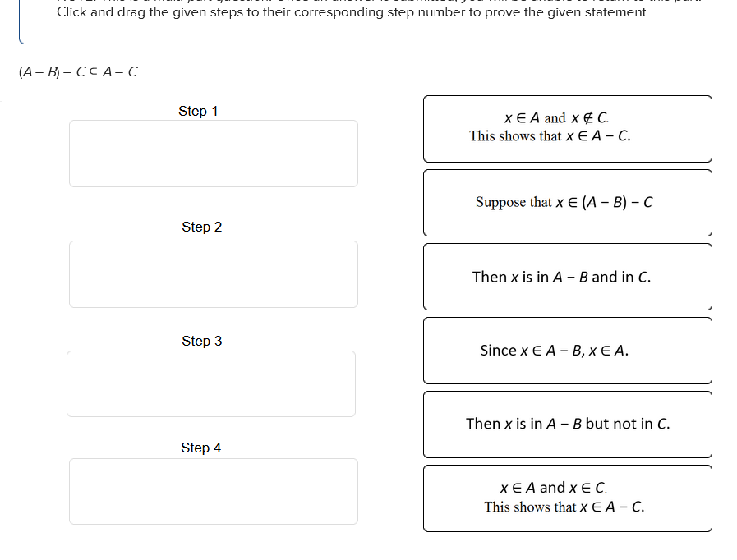
Task: Click the Step 1 heading label
Action: click(x=198, y=111)
